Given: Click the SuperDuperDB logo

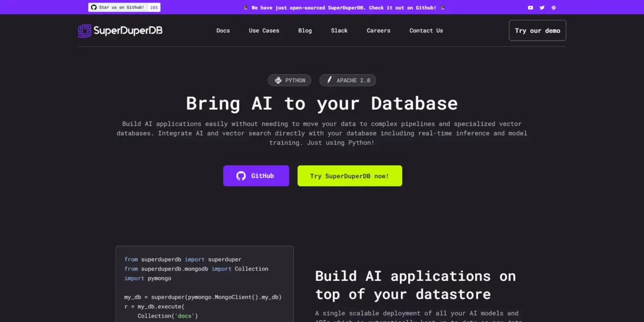Looking at the screenshot, I should pos(120,31).
